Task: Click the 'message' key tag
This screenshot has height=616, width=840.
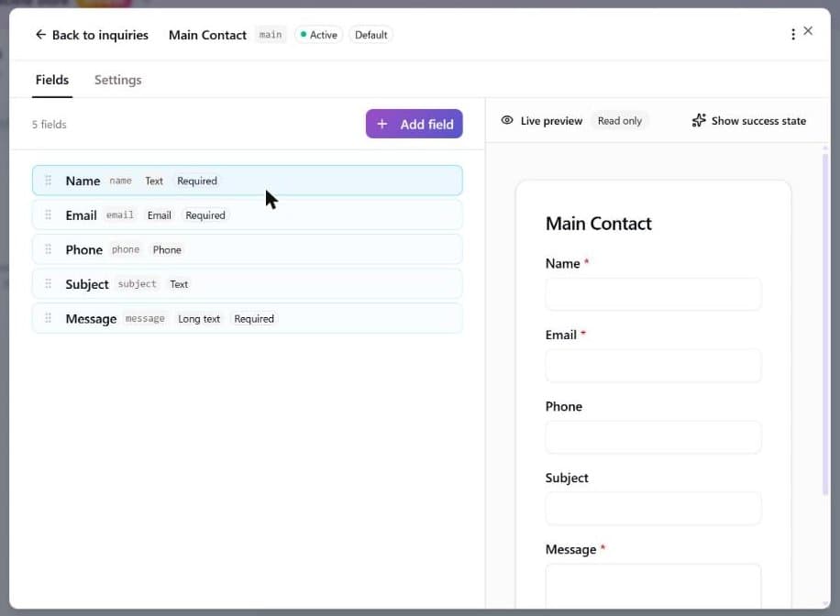Action: point(145,319)
